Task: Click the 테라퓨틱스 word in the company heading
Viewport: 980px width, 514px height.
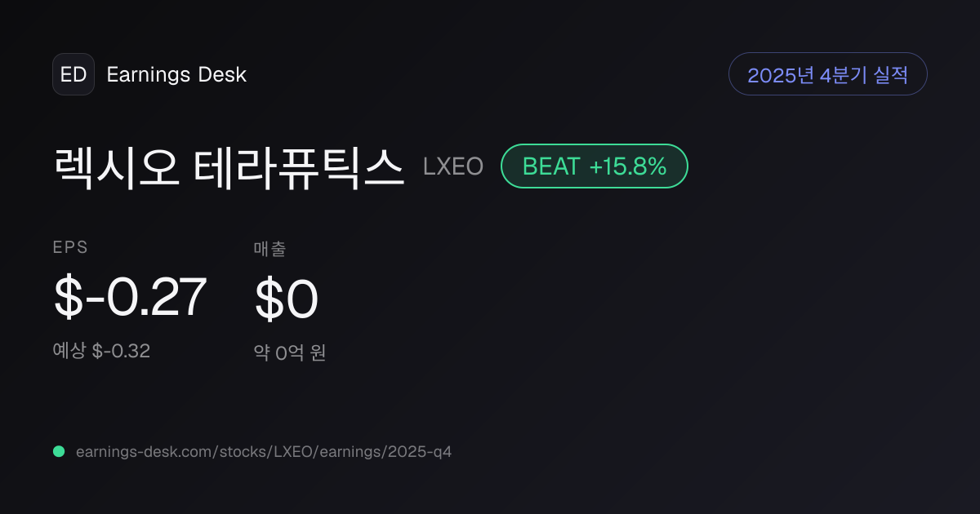Action: point(299,167)
